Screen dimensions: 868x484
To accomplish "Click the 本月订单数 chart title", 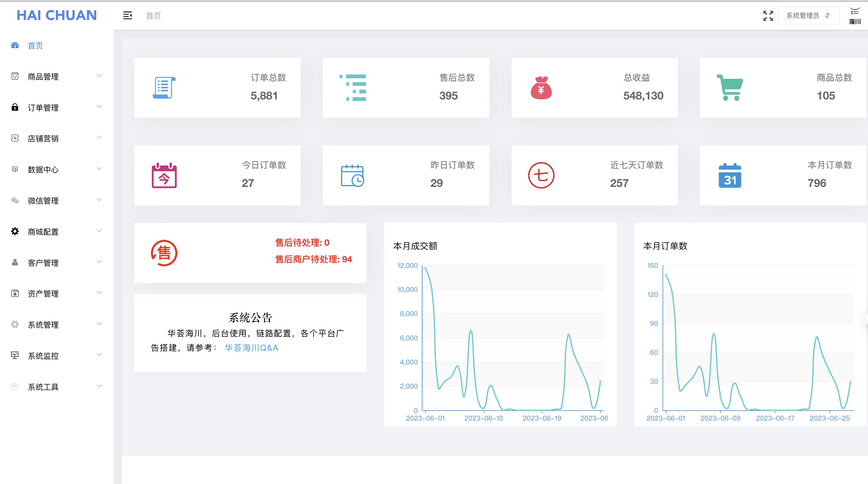I will (665, 246).
